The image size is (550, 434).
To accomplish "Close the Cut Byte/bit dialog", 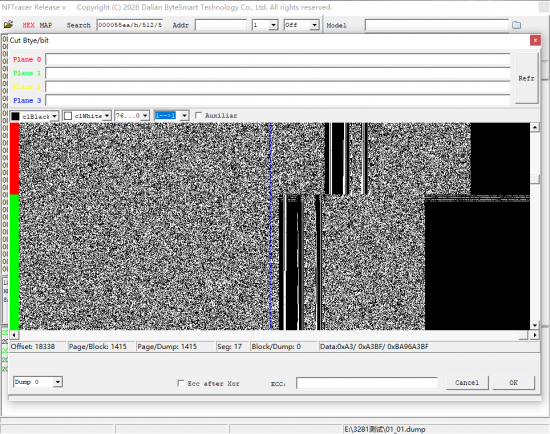I will [535, 40].
